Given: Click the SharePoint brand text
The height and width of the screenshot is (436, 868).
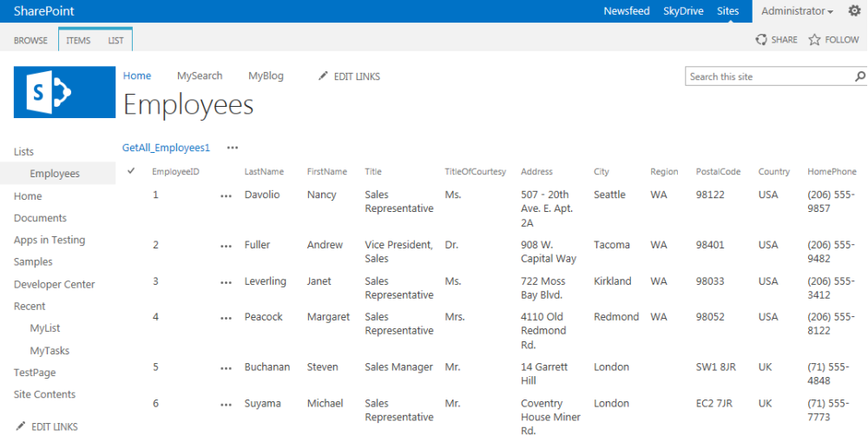Looking at the screenshot, I should pyautogui.click(x=43, y=11).
